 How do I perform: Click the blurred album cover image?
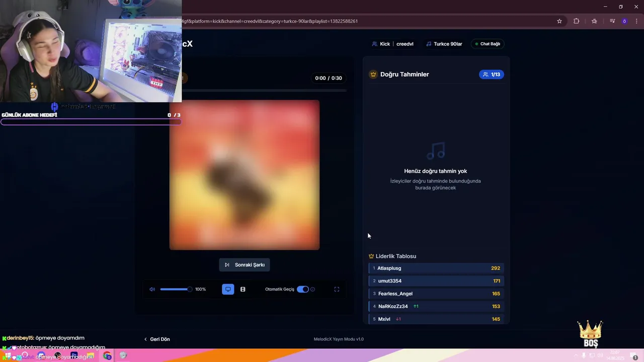click(245, 175)
